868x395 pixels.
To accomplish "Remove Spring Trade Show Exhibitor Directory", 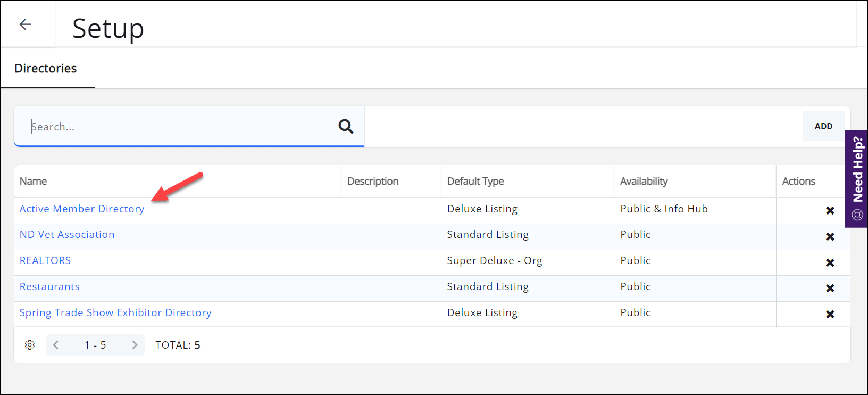I will 830,315.
